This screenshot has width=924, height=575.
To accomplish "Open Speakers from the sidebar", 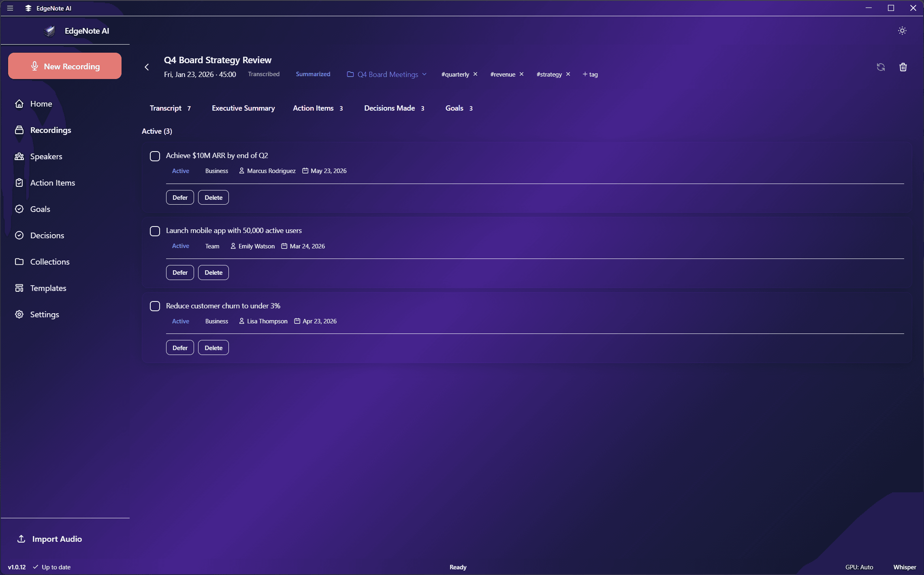I will pos(46,156).
